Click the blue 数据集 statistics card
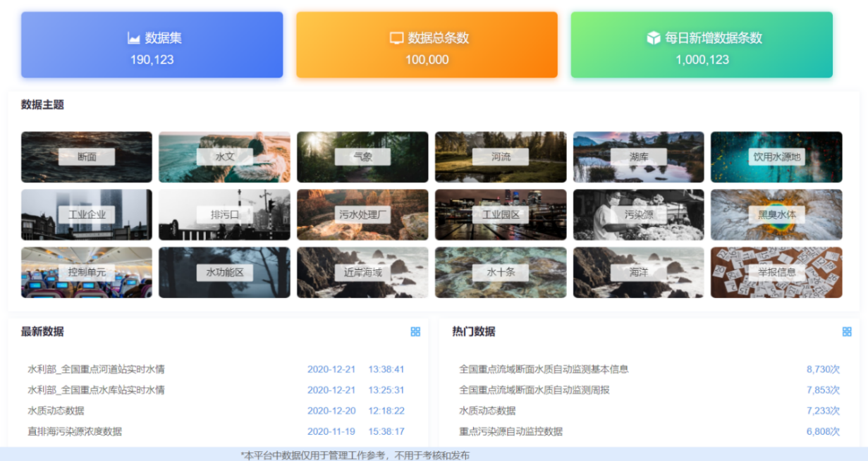The image size is (868, 461). click(152, 45)
